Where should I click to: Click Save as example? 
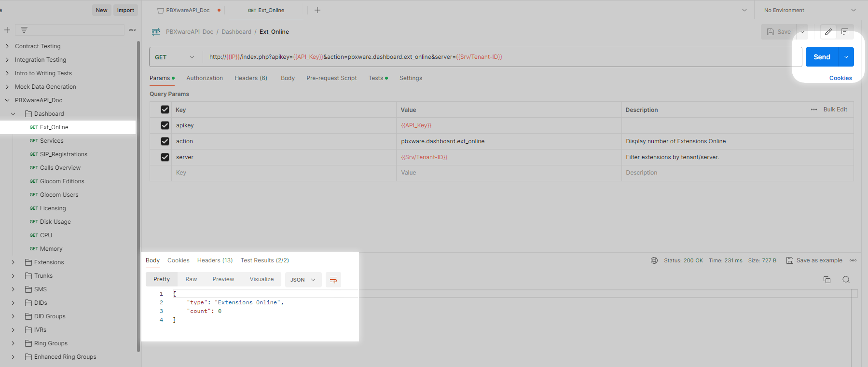point(814,260)
